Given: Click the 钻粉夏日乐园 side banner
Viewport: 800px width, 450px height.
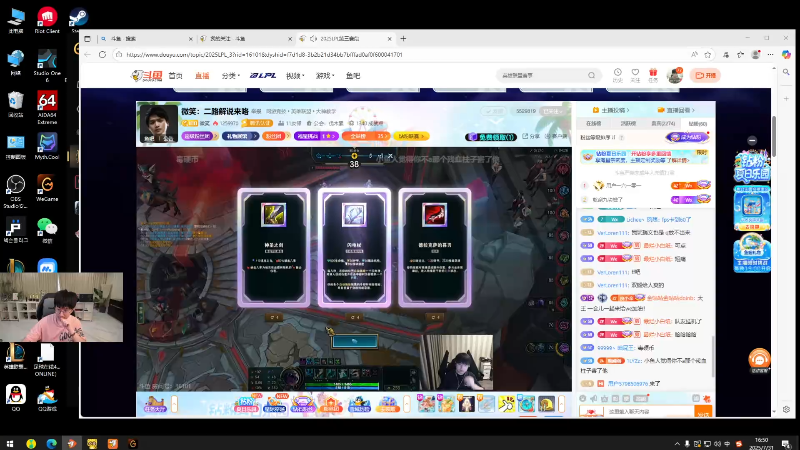Looking at the screenshot, I should tap(752, 166).
